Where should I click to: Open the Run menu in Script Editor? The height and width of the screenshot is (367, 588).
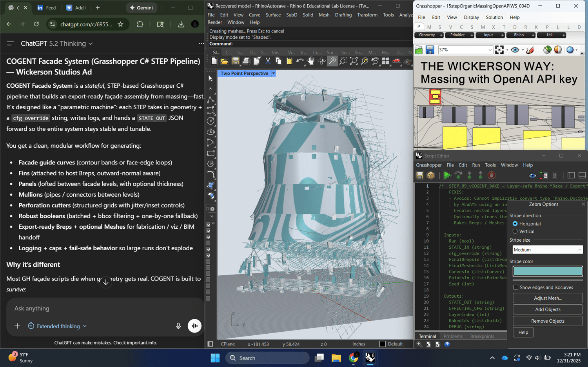click(476, 165)
